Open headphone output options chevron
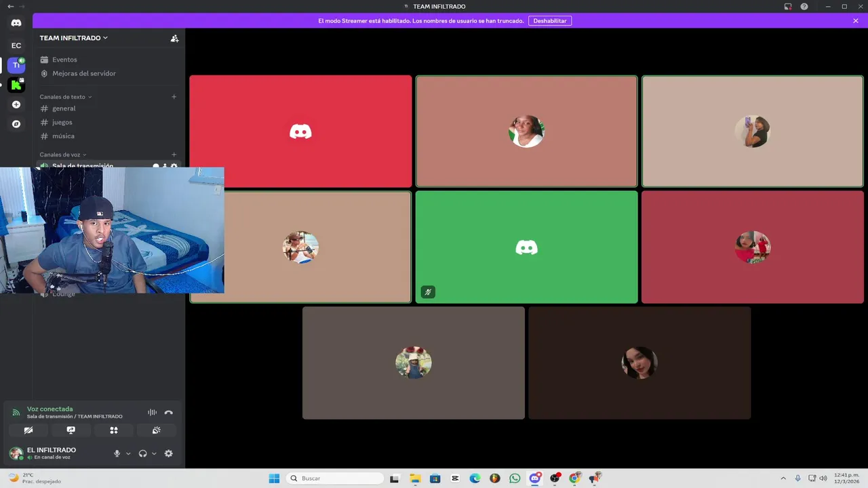The width and height of the screenshot is (868, 488). pos(154,453)
